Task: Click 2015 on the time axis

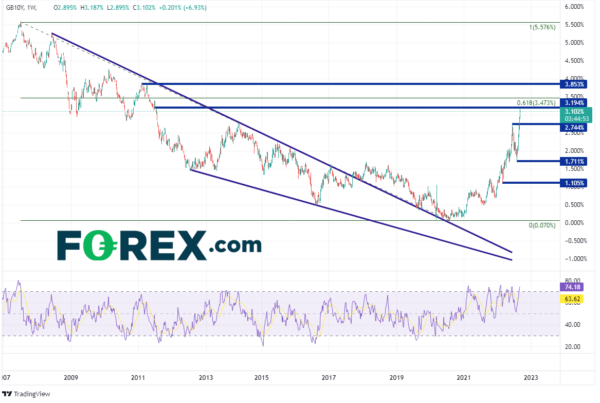Action: point(261,379)
